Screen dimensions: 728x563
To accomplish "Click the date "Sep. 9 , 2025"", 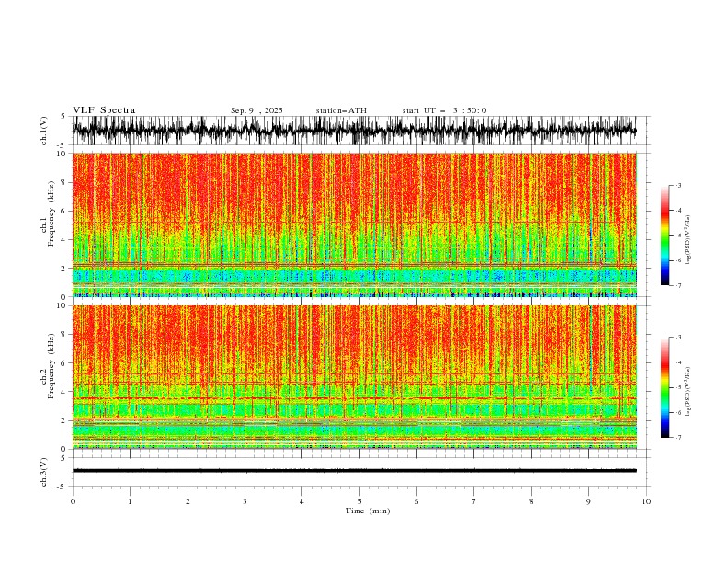I will pos(256,110).
